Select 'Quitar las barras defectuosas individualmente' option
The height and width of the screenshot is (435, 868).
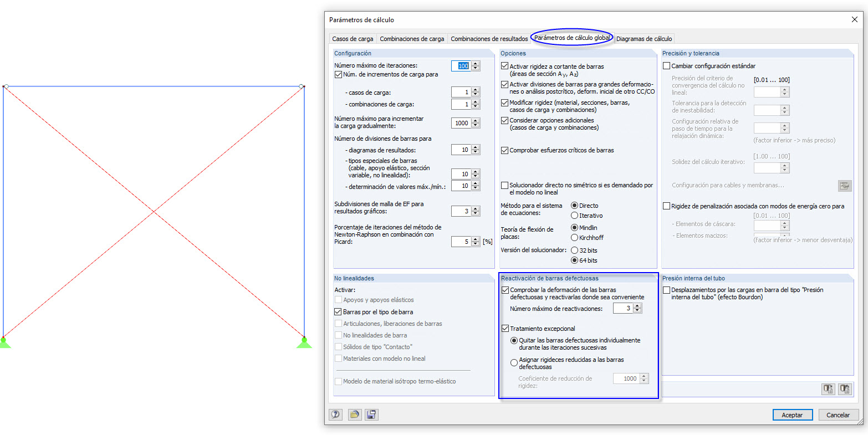(514, 340)
